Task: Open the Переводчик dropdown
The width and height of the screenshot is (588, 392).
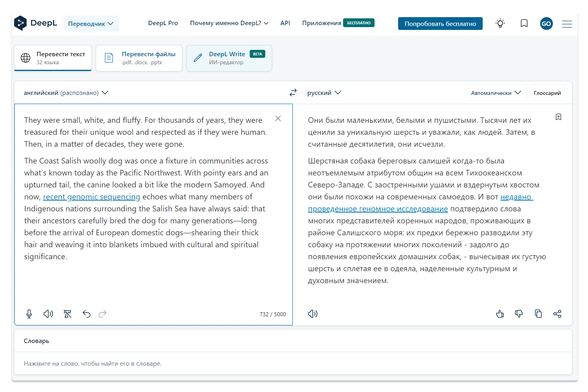Action: pyautogui.click(x=91, y=24)
